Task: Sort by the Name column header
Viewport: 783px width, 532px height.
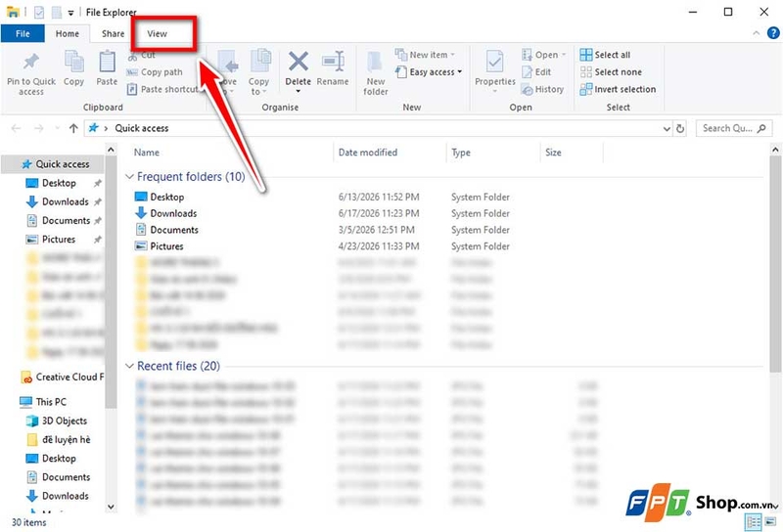Action: point(146,153)
